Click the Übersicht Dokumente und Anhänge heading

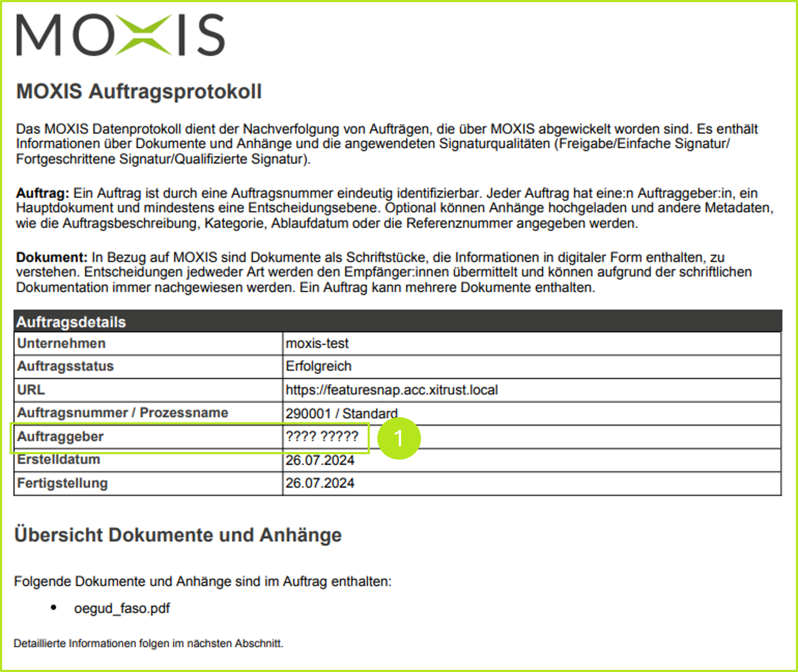point(178,535)
